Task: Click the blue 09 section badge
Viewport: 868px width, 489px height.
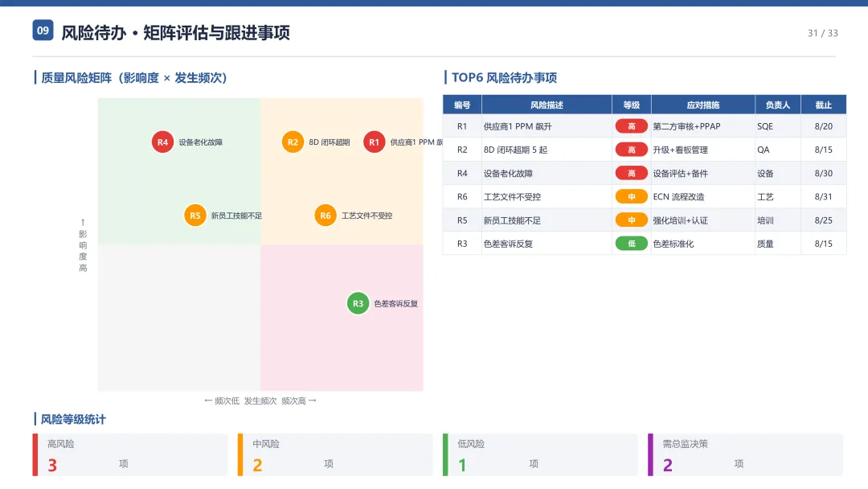Action: coord(43,31)
